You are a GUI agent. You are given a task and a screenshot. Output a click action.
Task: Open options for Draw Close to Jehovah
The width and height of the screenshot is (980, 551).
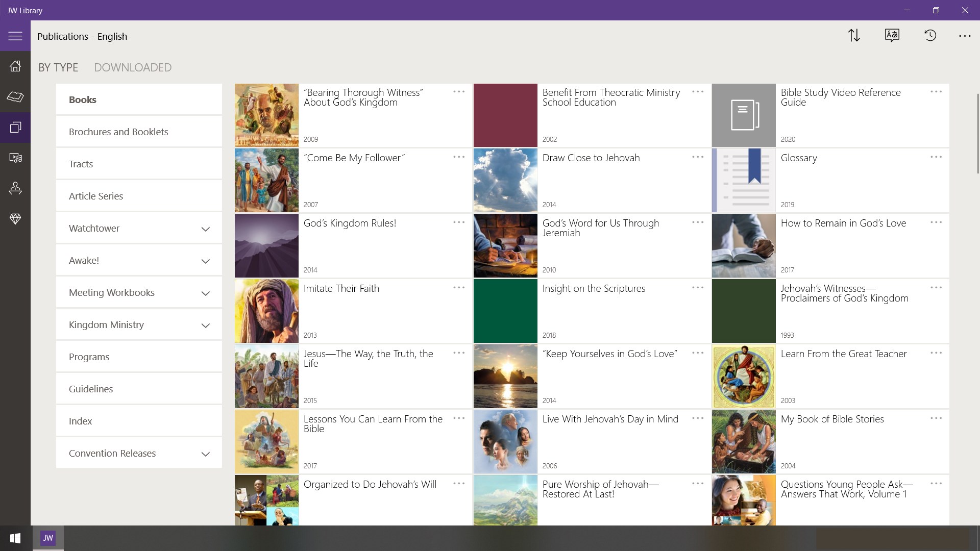click(x=697, y=157)
